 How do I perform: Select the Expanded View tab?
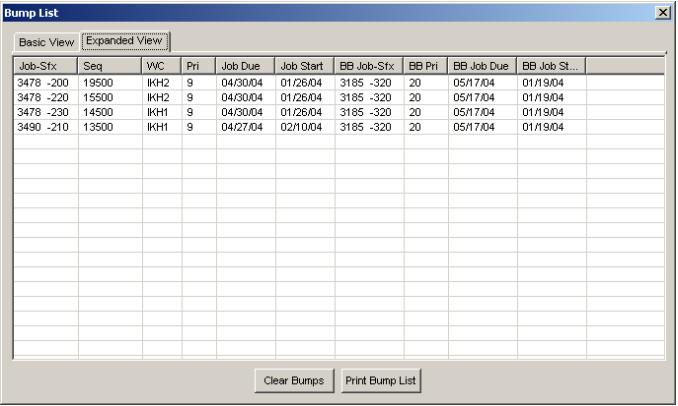pos(124,41)
